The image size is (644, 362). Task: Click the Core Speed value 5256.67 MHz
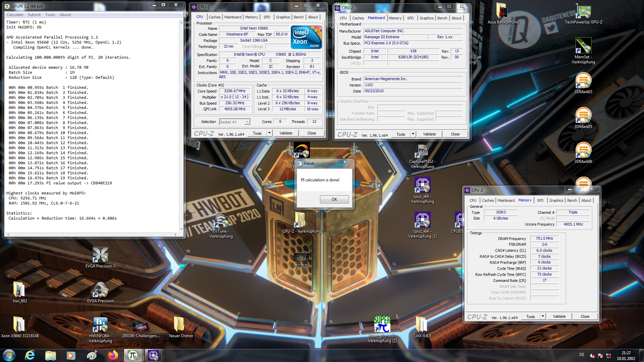tap(235, 91)
